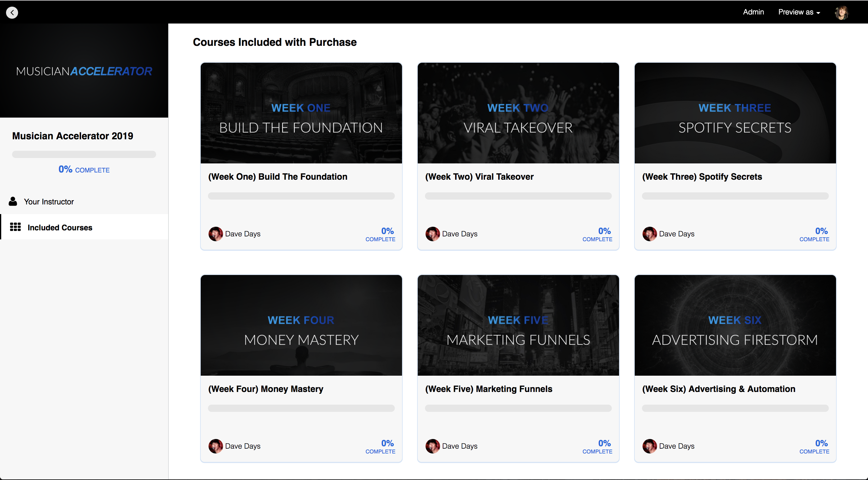Image resolution: width=868 pixels, height=480 pixels.
Task: Click 0% COMPLETE on Week Two card
Action: click(x=597, y=234)
